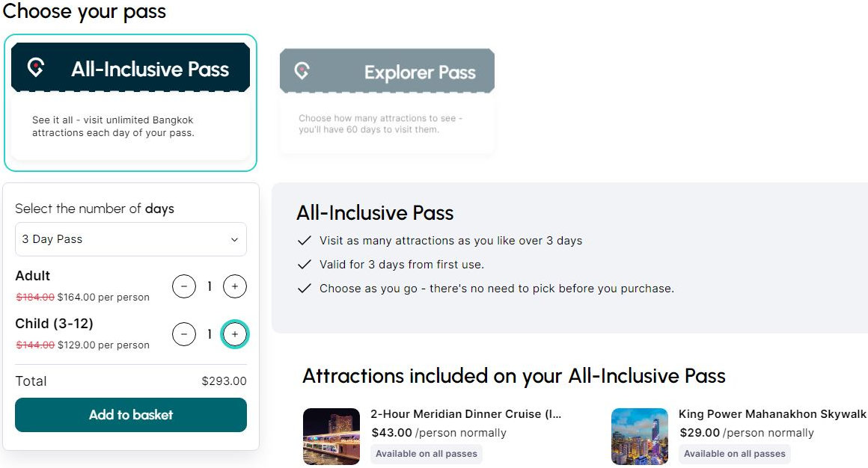The image size is (868, 468).
Task: Click the checkmark beside 'Valid for 3 days'
Action: tap(305, 265)
